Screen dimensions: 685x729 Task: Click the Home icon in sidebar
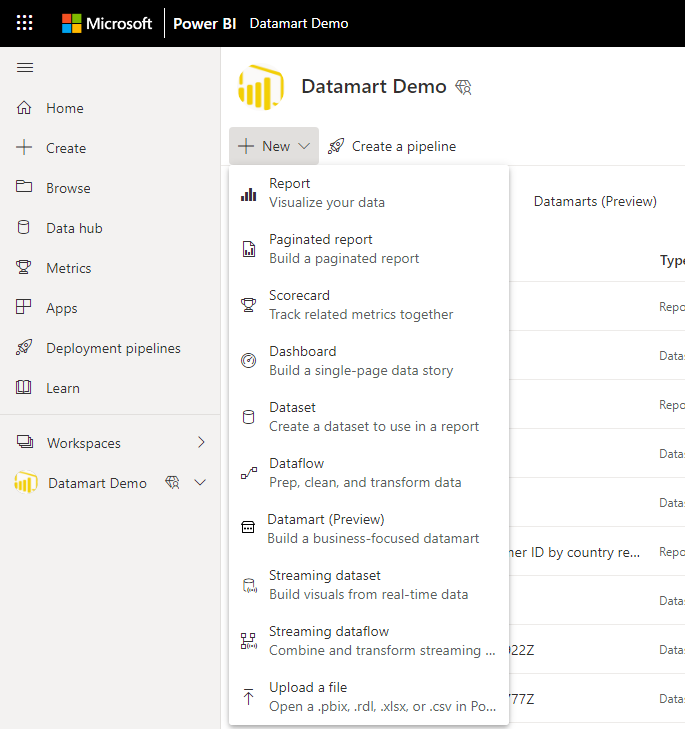tap(25, 108)
